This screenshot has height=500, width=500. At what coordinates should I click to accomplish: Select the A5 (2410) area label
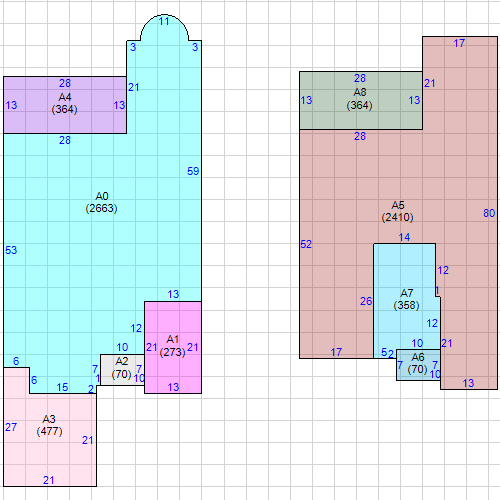click(x=397, y=211)
